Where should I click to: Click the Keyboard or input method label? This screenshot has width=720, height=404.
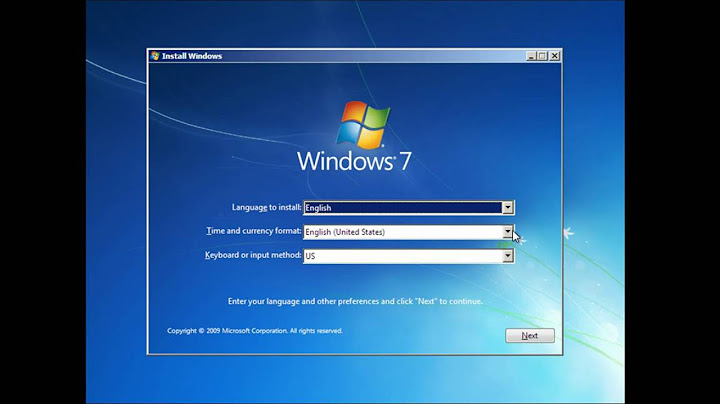[253, 255]
